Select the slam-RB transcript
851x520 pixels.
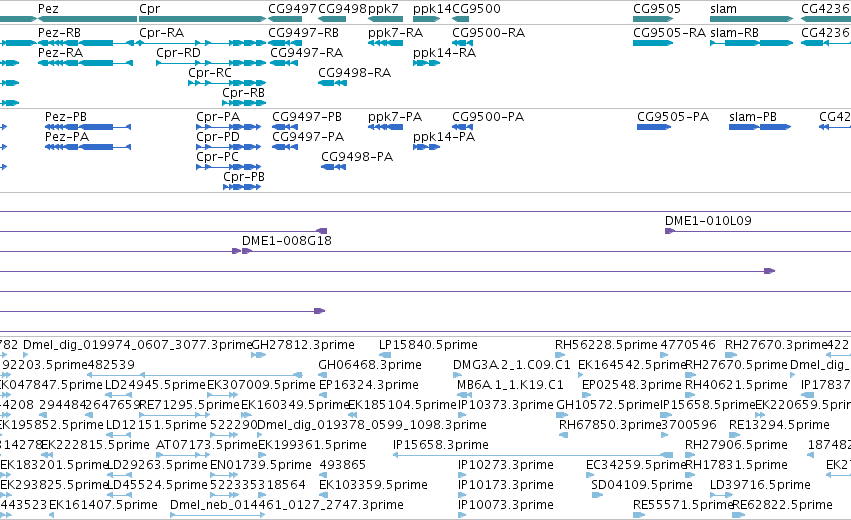click(752, 43)
